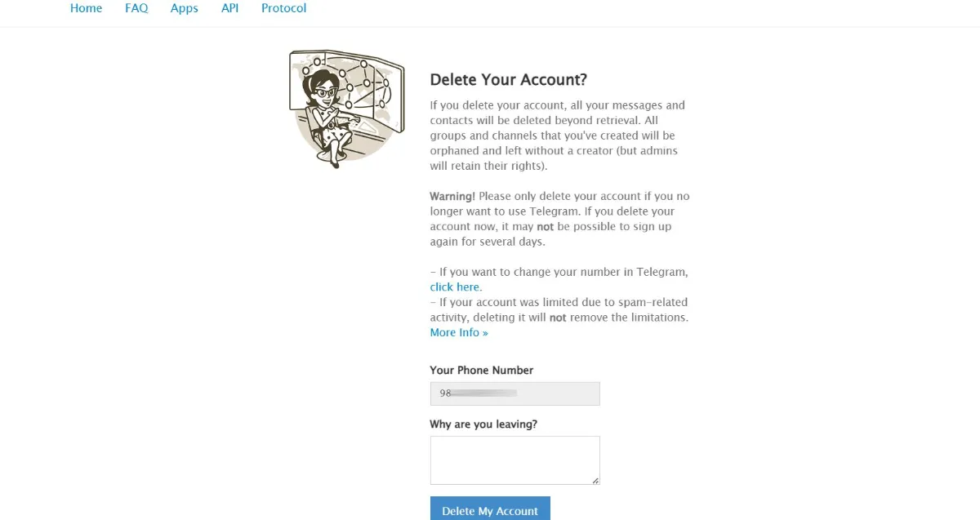Click the Your Phone Number field
The height and width of the screenshot is (520, 980).
click(x=514, y=393)
